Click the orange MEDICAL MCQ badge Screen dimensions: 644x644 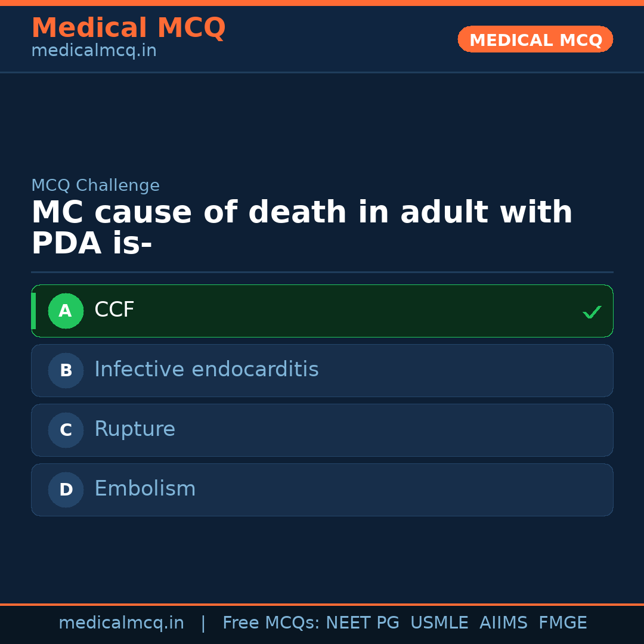pos(535,39)
